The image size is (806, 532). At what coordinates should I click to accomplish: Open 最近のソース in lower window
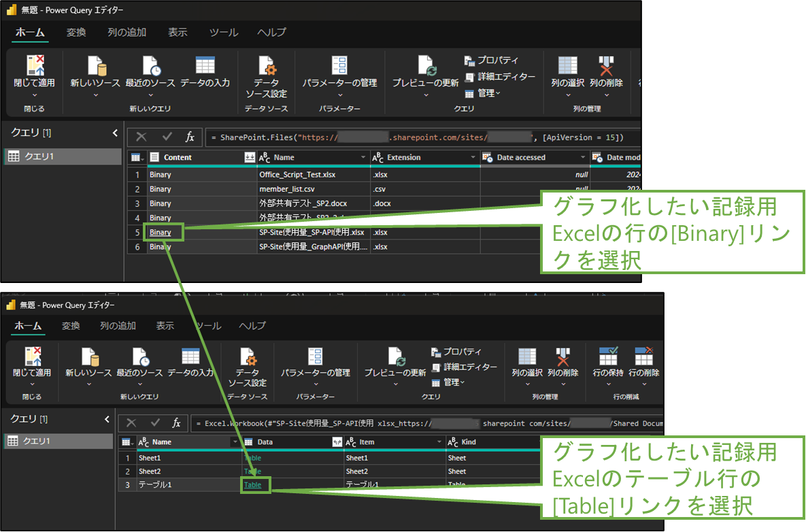[x=139, y=366]
